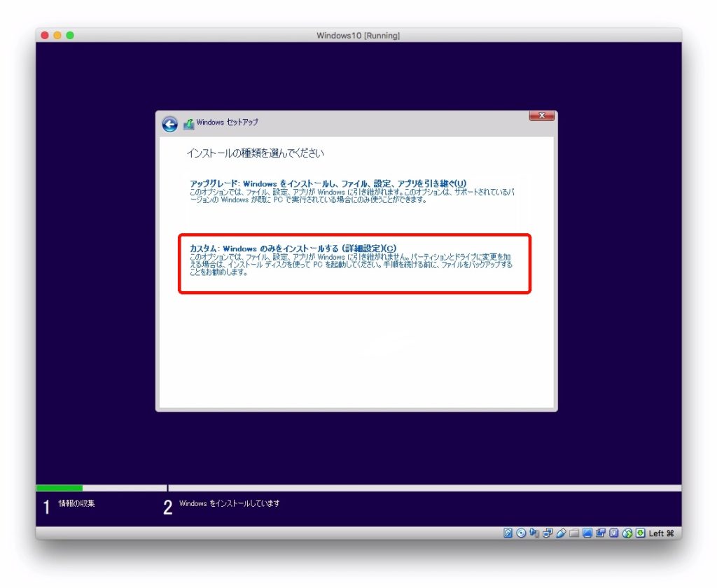Click the display settings status icon

(587, 533)
